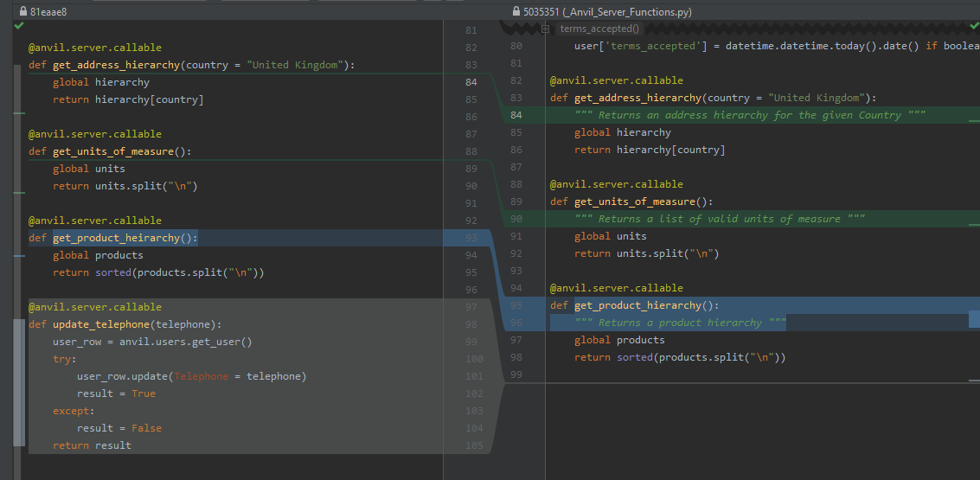Click left pane 'return units.split' line
Viewport: 980px width, 480px height.
[x=125, y=186]
